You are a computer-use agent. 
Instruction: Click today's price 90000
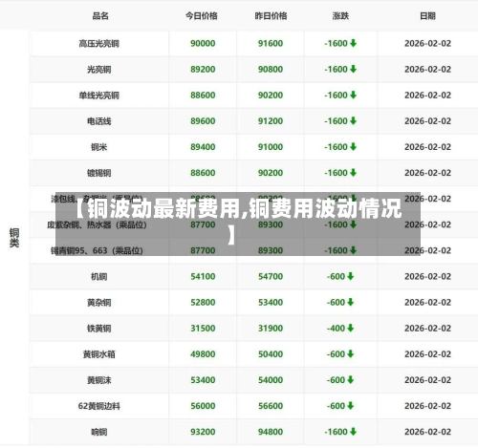point(203,43)
